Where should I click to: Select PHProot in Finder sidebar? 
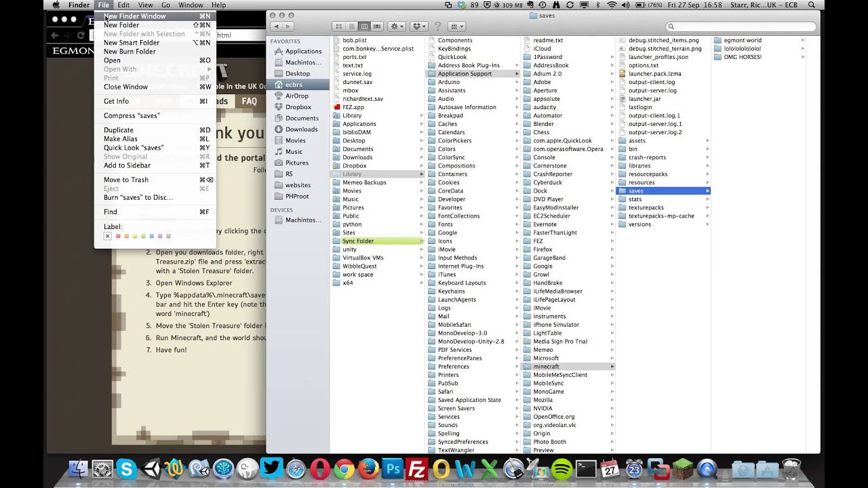(x=298, y=197)
